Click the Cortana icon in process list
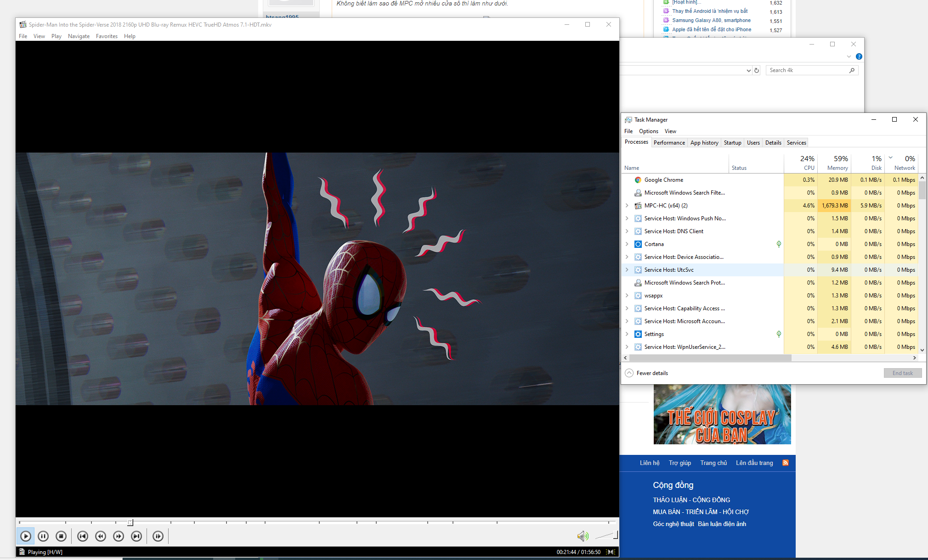Image resolution: width=928 pixels, height=560 pixels. 638,244
